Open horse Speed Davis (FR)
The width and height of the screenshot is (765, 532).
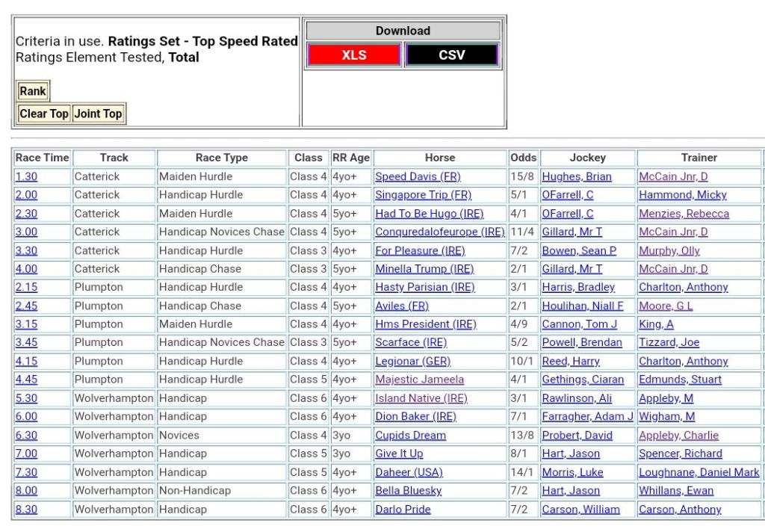(x=418, y=177)
